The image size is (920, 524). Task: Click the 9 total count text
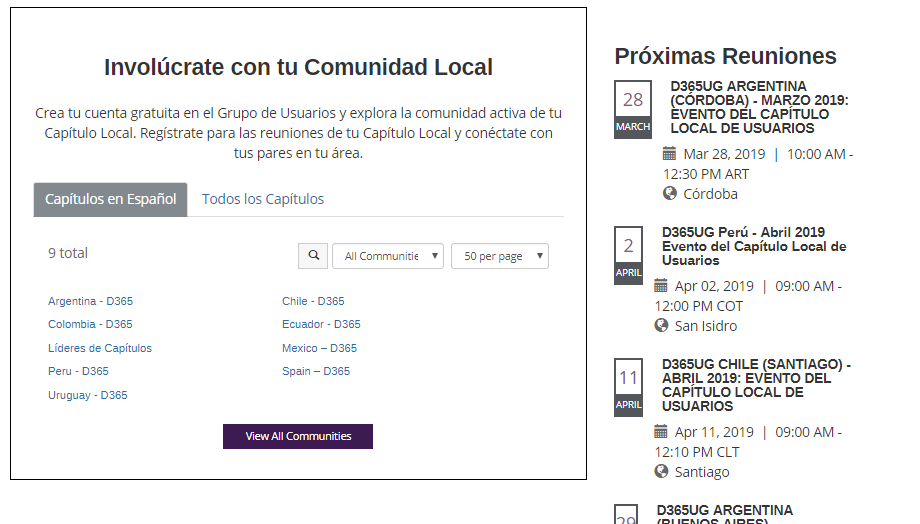pyautogui.click(x=68, y=253)
